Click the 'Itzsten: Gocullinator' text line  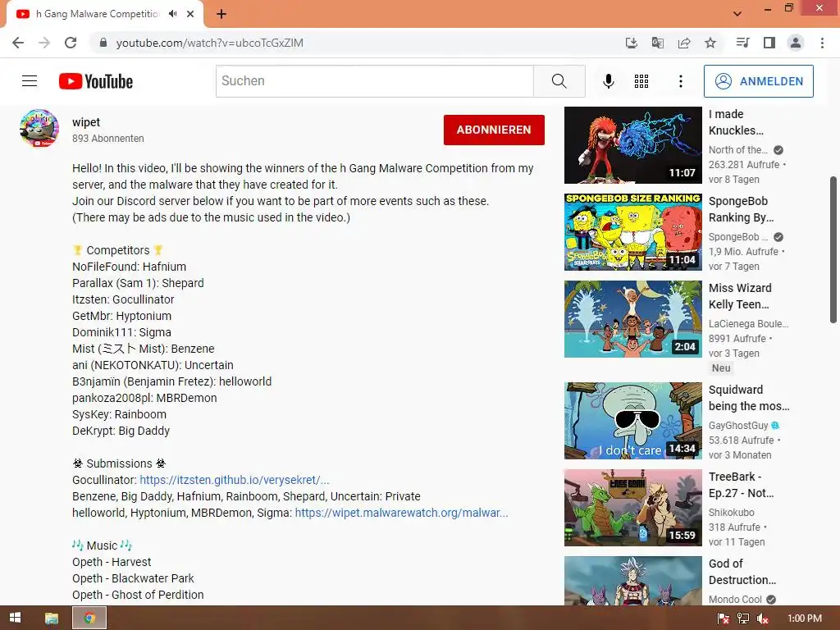[123, 299]
